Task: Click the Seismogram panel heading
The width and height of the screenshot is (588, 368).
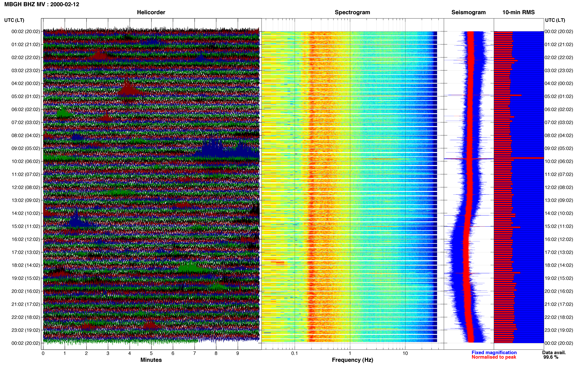Action: coord(468,12)
